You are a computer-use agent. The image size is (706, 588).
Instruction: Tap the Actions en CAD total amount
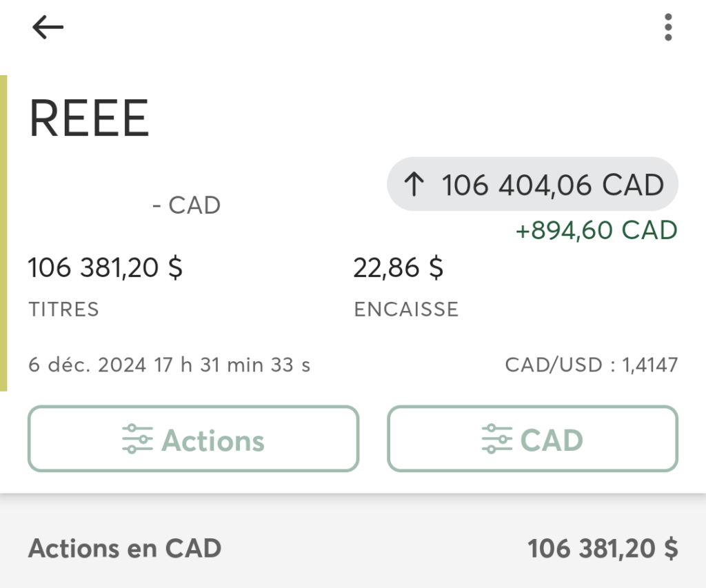(x=603, y=549)
